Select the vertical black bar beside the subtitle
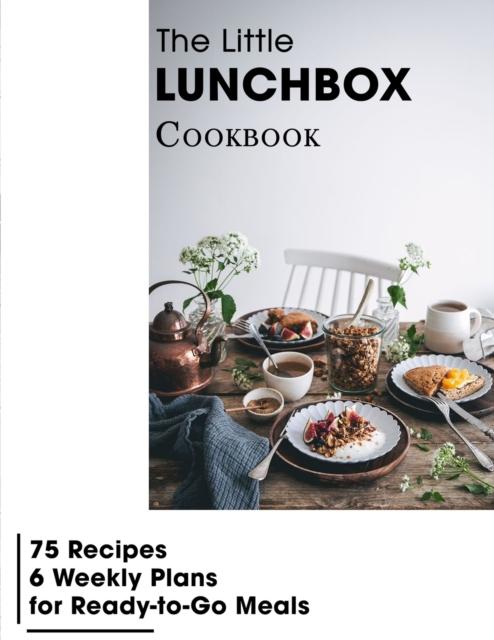This screenshot has height=640, width=494. coord(18,578)
